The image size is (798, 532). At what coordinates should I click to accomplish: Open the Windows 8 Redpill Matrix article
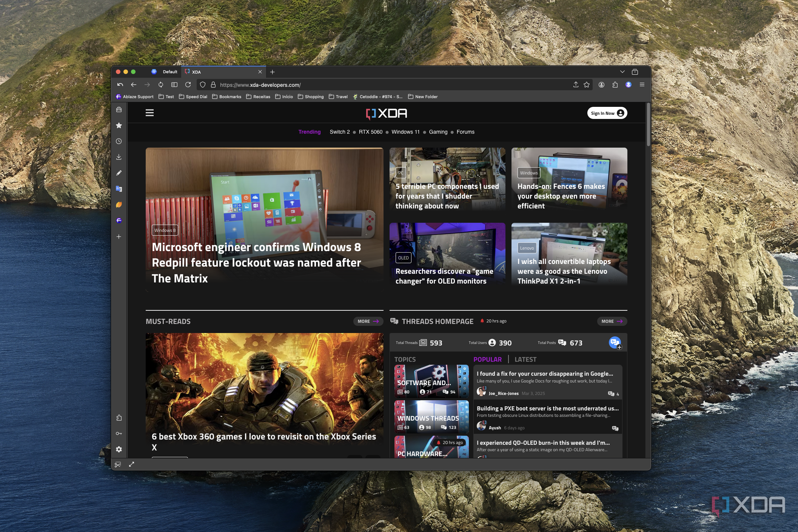point(264,219)
